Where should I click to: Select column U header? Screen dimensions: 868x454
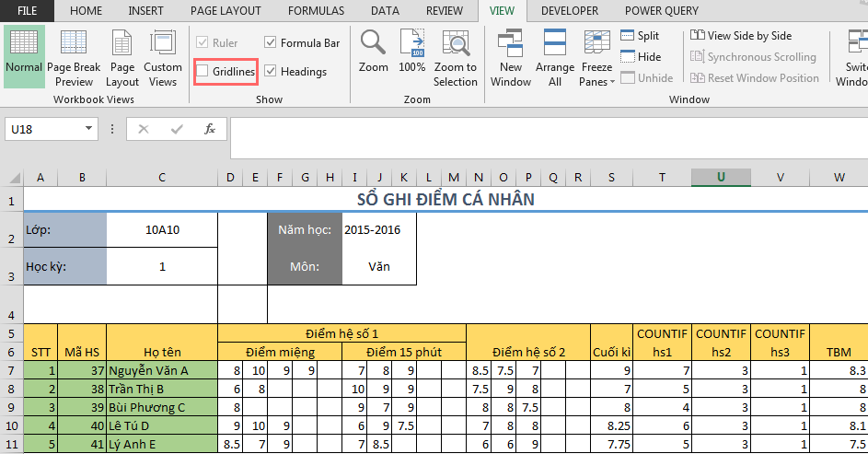tap(721, 177)
